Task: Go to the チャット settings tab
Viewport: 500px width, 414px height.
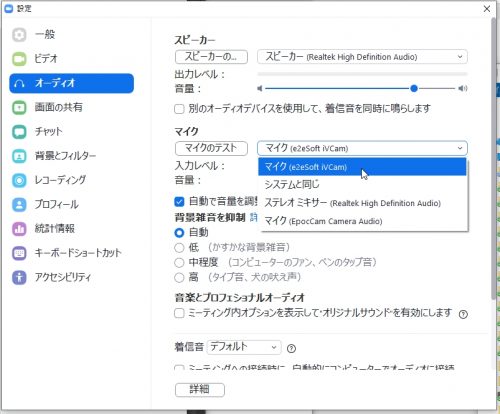Action: pos(72,132)
